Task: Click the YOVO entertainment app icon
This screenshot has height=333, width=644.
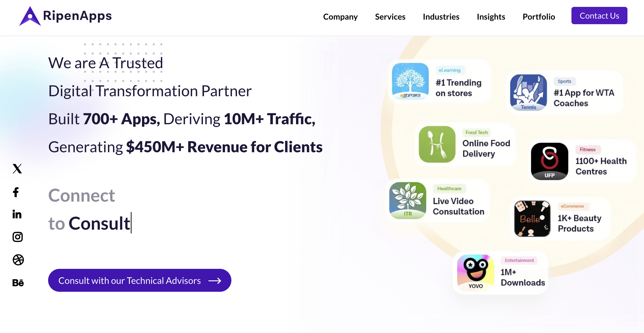Action: pos(475,272)
